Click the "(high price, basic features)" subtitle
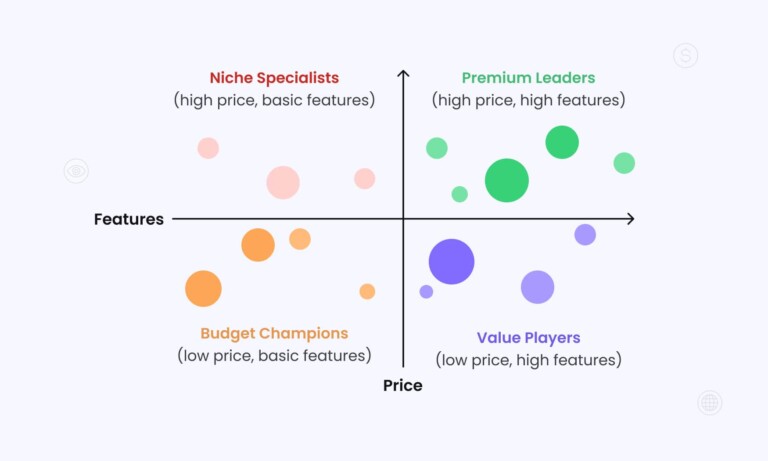Image resolution: width=768 pixels, height=461 pixels. [274, 100]
